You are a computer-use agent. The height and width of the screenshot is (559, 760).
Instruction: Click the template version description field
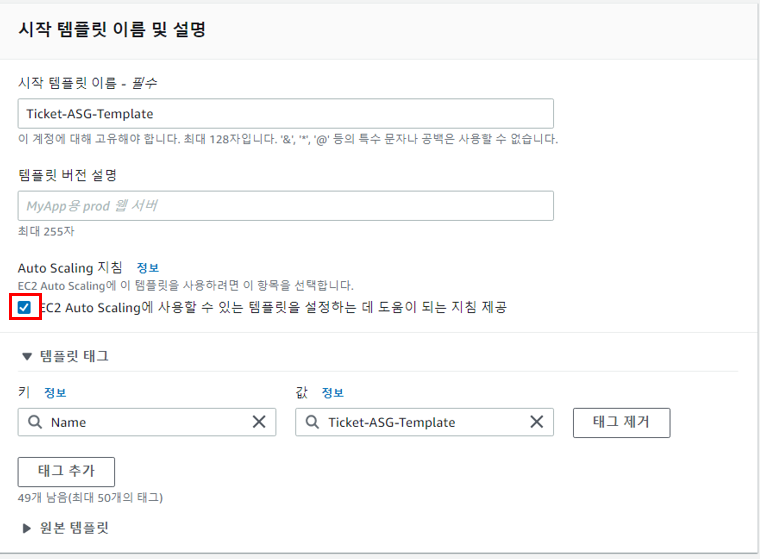pyautogui.click(x=285, y=206)
